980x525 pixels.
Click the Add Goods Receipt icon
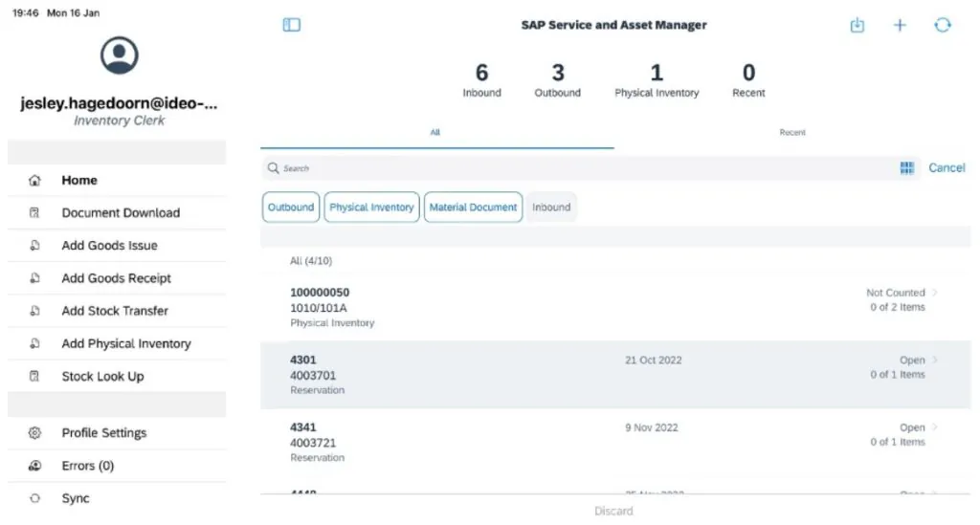[x=34, y=277]
